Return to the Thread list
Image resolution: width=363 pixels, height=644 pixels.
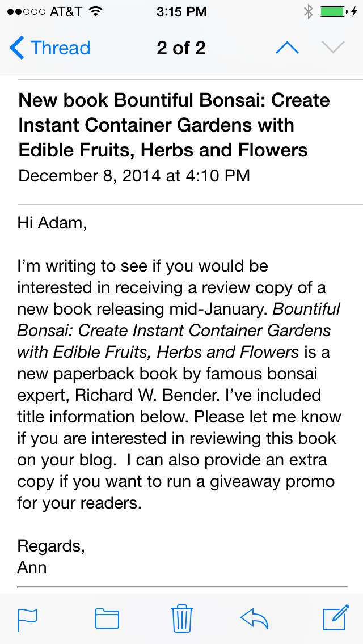(60, 48)
